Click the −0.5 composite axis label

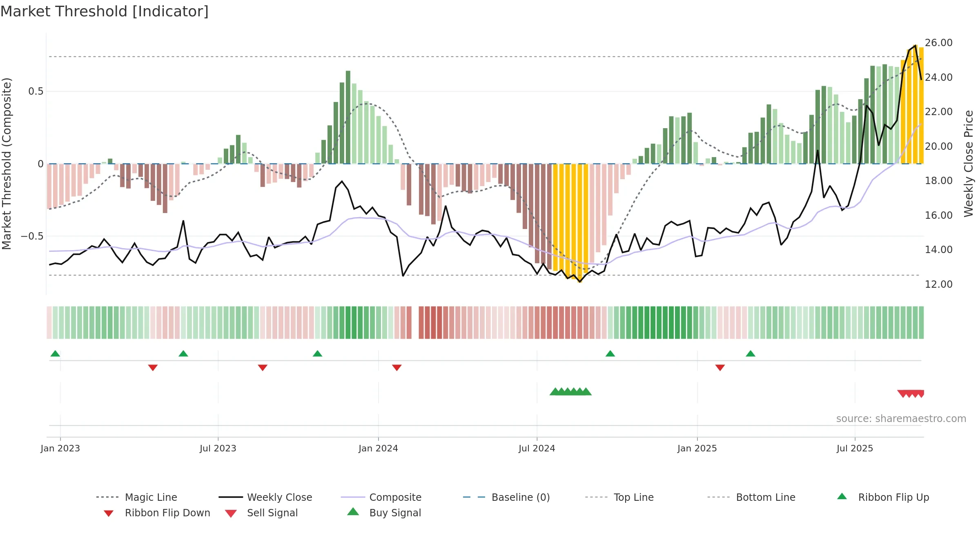pyautogui.click(x=32, y=236)
